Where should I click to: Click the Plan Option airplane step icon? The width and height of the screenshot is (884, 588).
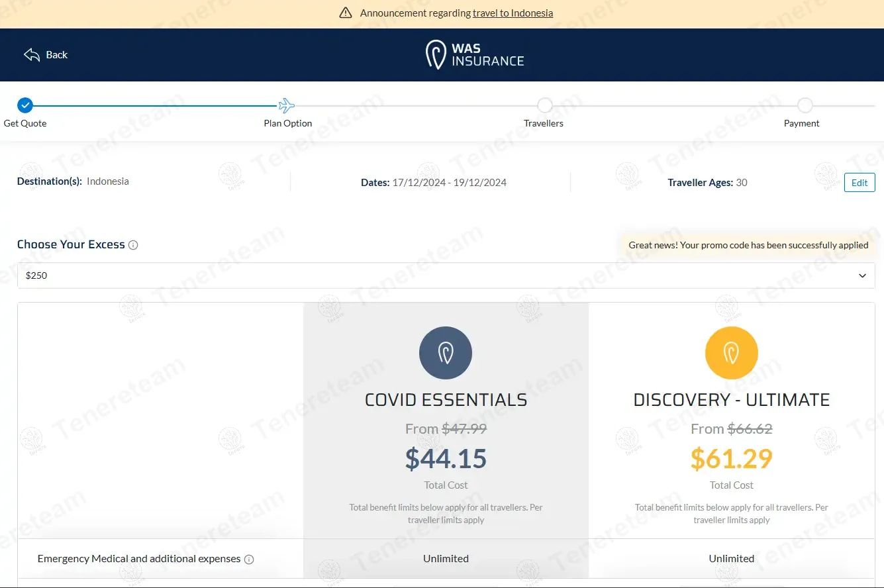tap(287, 105)
